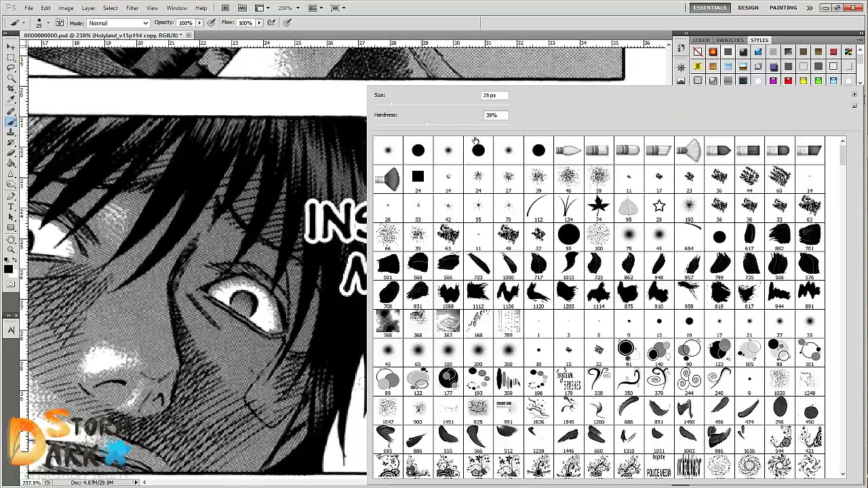The width and height of the screenshot is (868, 488).
Task: Click the Hardness field showing 39%
Action: tap(495, 115)
